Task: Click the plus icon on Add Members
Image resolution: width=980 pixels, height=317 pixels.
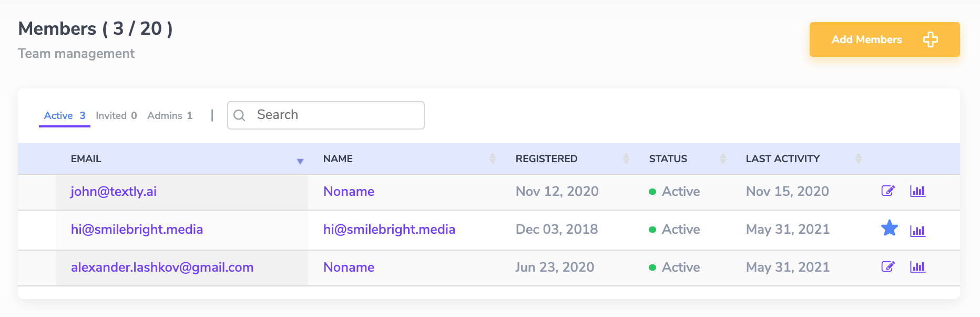Action: click(930, 39)
